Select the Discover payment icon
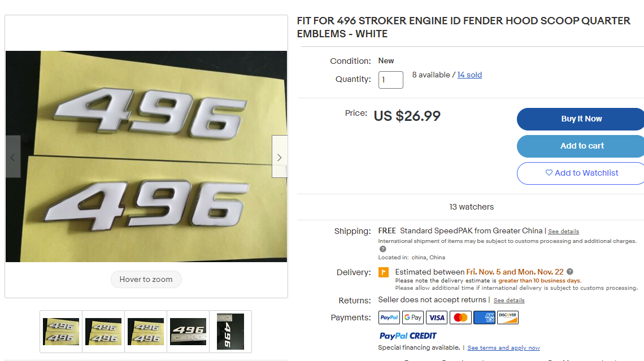The image size is (644, 361). 507,317
